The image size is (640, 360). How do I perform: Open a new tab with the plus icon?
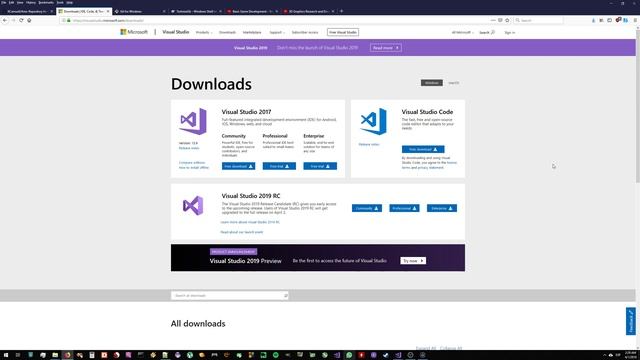342,11
